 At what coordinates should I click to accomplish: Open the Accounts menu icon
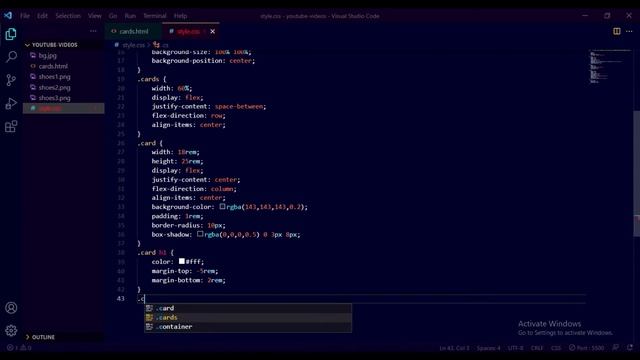(11, 307)
